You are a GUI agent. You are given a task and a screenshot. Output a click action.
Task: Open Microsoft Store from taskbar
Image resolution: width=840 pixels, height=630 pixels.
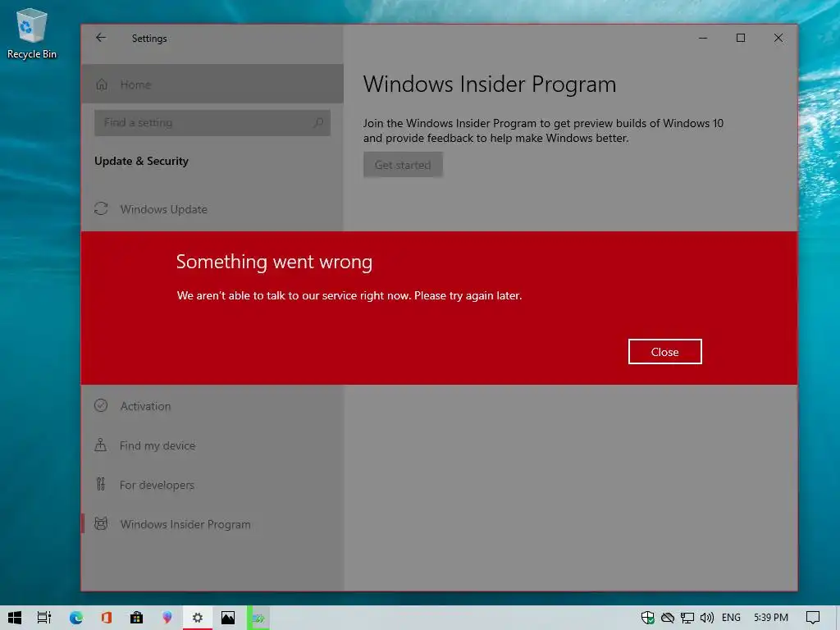tap(137, 618)
